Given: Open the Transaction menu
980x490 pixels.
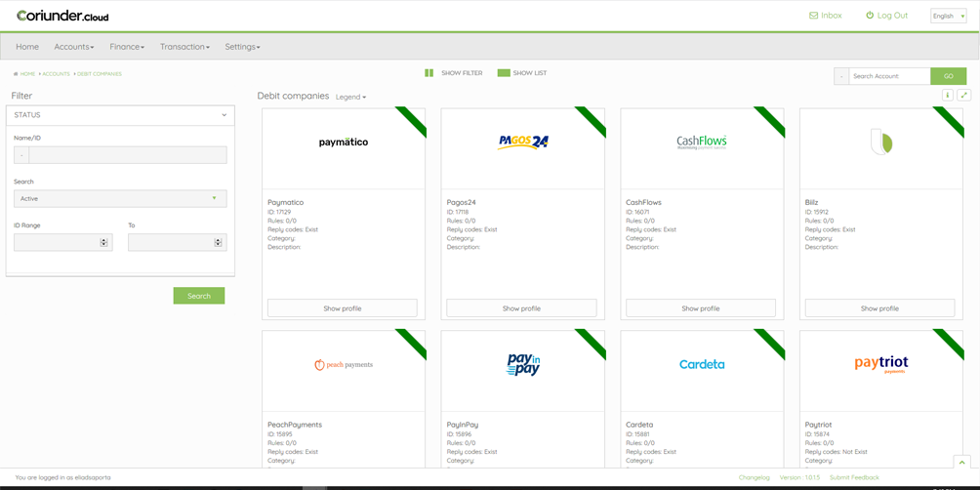Looking at the screenshot, I should [184, 47].
